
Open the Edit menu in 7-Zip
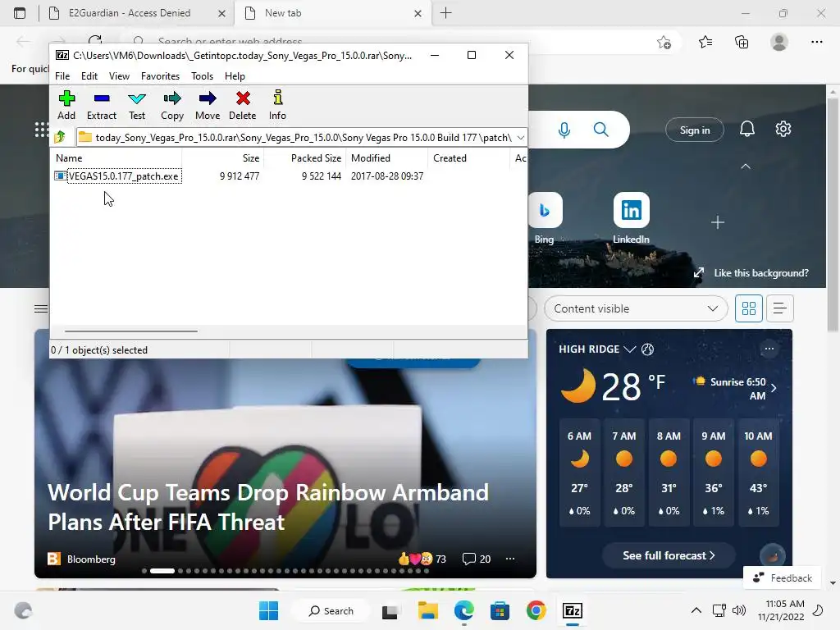coord(89,76)
